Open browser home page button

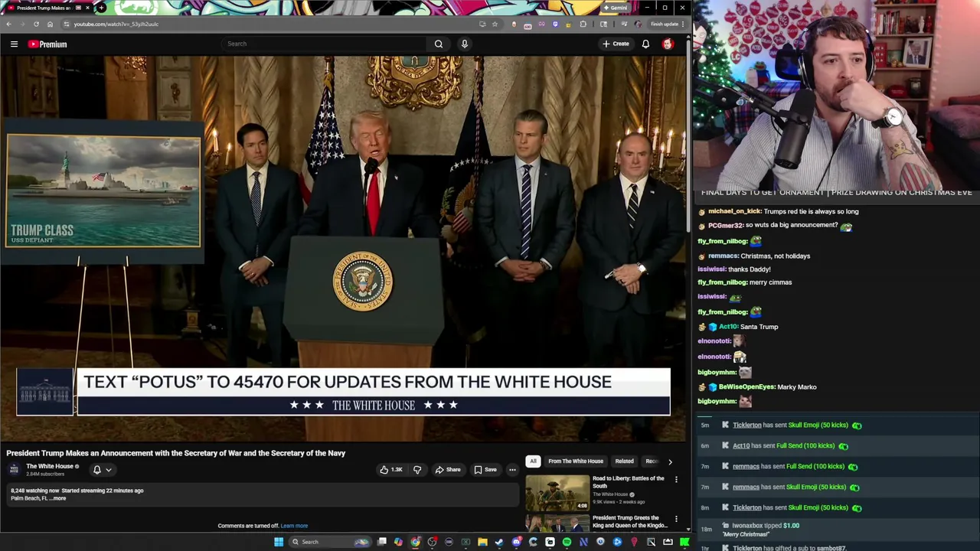(50, 24)
